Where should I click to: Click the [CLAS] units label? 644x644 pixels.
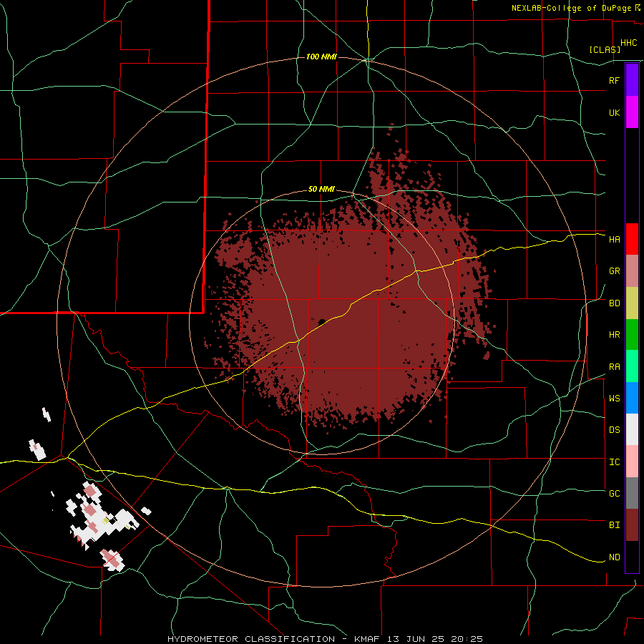[605, 49]
